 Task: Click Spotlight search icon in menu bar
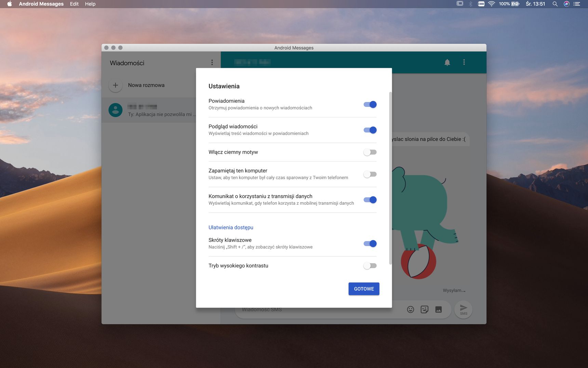[555, 4]
